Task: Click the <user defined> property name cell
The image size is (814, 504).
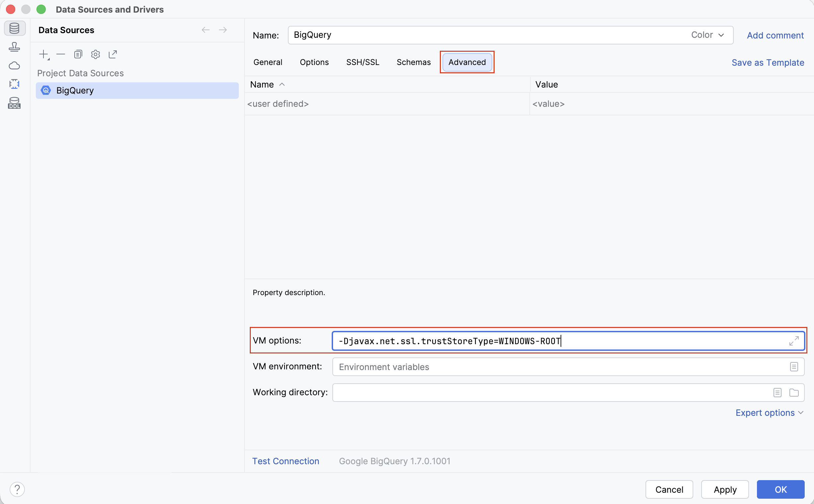Action: (x=387, y=104)
